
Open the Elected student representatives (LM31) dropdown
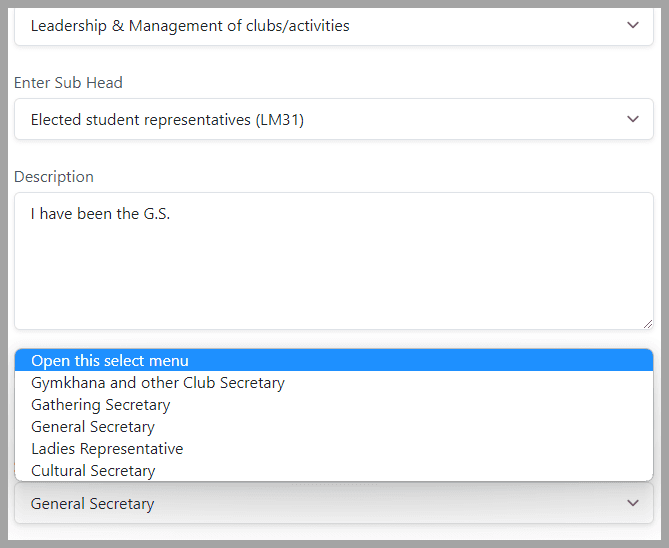(334, 119)
